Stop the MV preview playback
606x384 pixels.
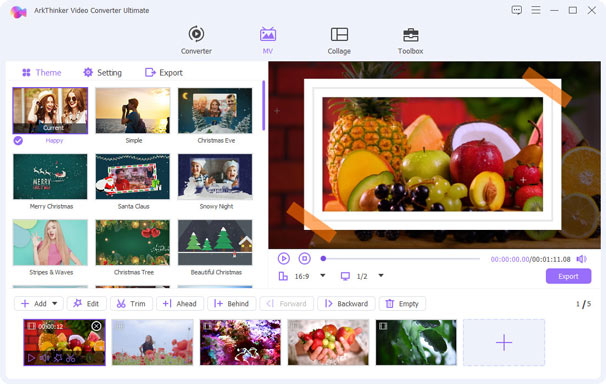(305, 258)
